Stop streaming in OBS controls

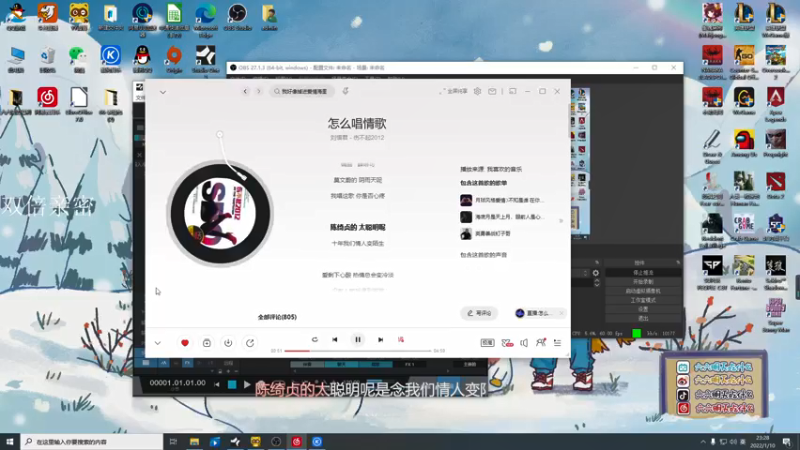click(643, 273)
